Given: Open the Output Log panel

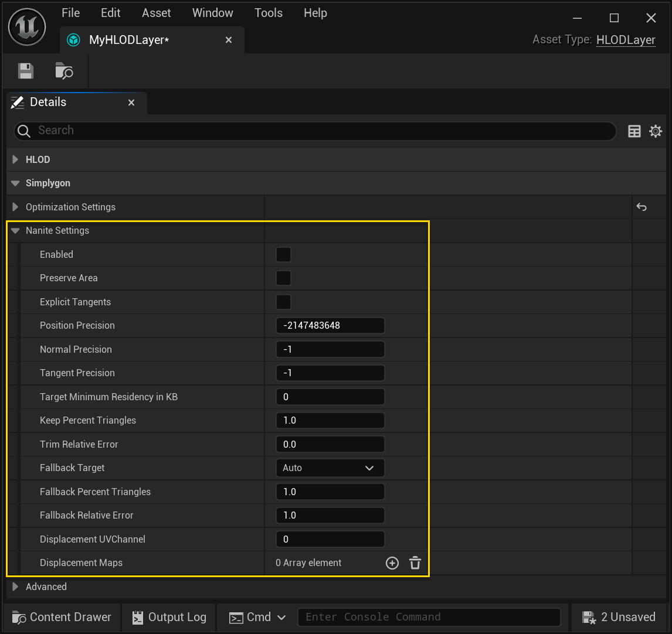Looking at the screenshot, I should point(168,617).
